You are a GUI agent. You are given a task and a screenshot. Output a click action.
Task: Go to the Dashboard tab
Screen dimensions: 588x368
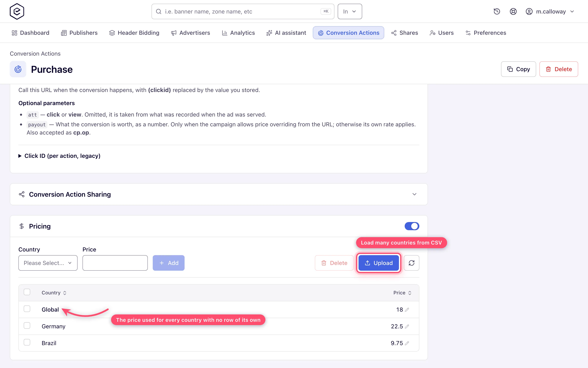coord(30,33)
